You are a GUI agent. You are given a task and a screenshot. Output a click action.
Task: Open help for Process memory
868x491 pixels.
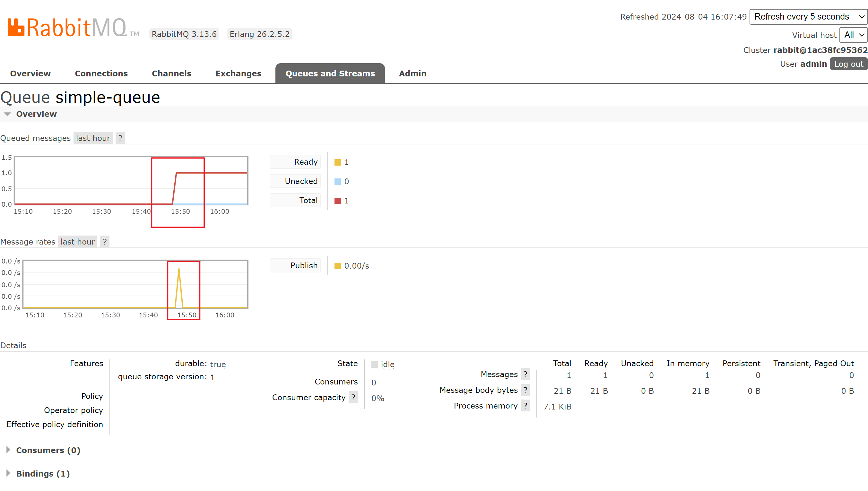click(x=525, y=405)
